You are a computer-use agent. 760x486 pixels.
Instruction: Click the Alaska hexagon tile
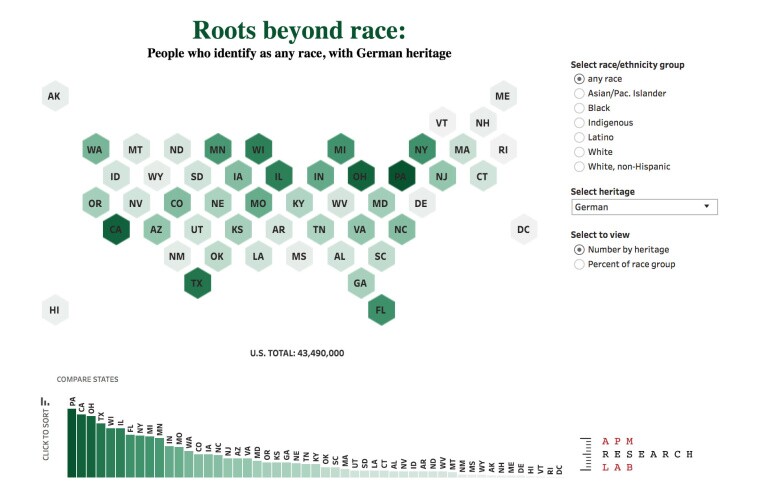pyautogui.click(x=55, y=97)
